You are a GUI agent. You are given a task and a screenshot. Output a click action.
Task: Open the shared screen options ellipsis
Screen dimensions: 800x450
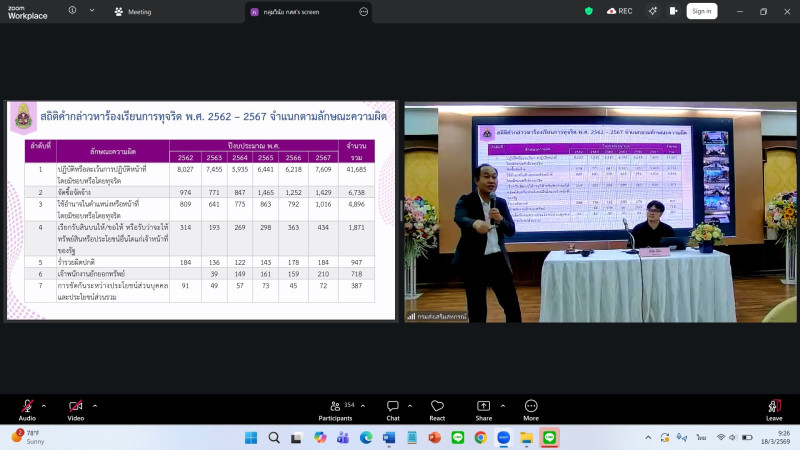[x=363, y=11]
